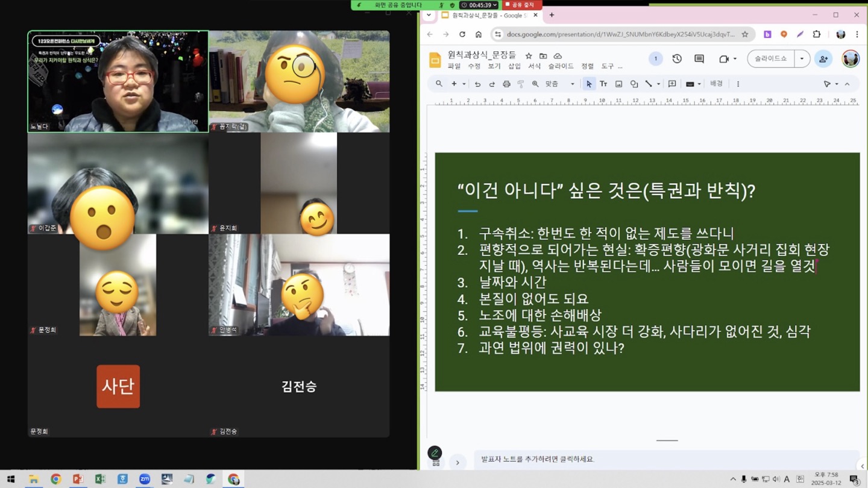This screenshot has width=868, height=488.
Task: Choose the select arrow cursor tool
Action: (x=589, y=84)
